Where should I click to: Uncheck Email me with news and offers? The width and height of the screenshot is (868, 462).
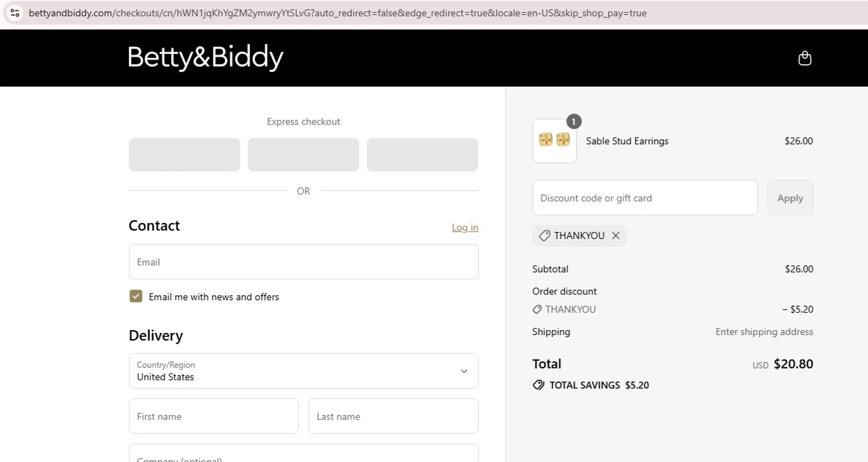coord(136,296)
